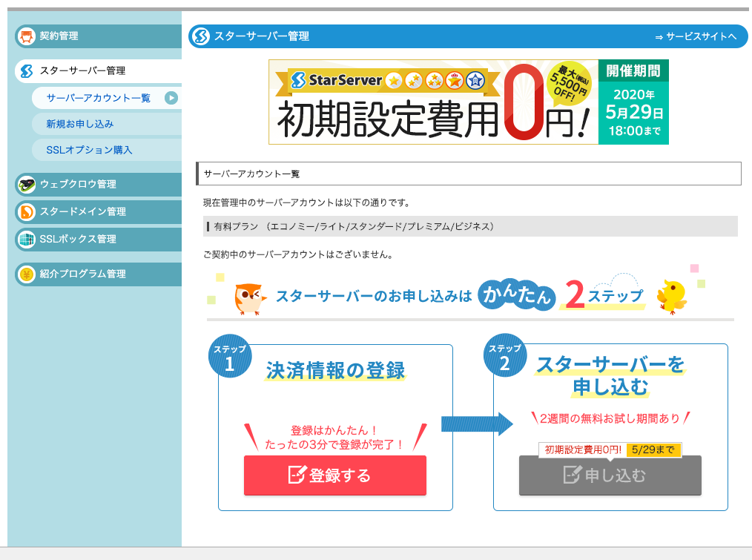Click the header StarServer S logo icon
This screenshot has width=752, height=560.
pyautogui.click(x=201, y=36)
